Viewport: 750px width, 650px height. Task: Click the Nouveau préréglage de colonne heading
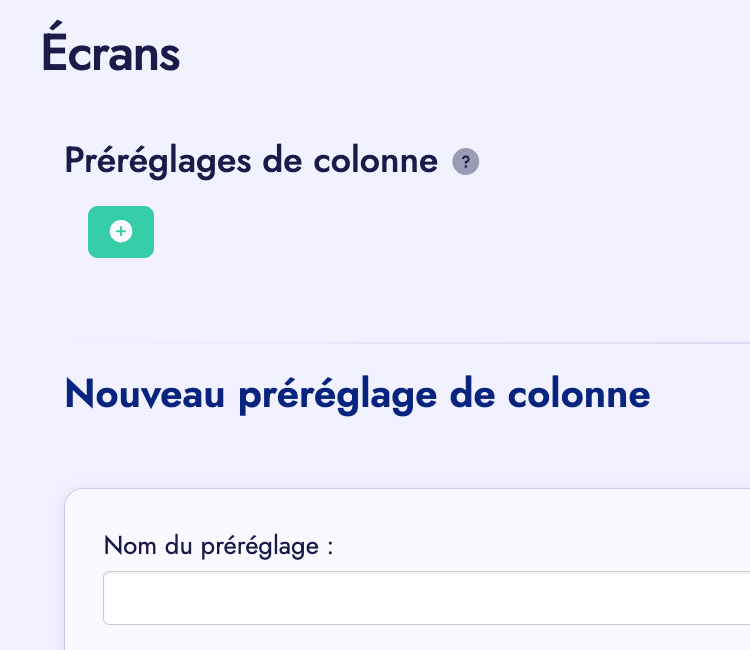point(357,394)
